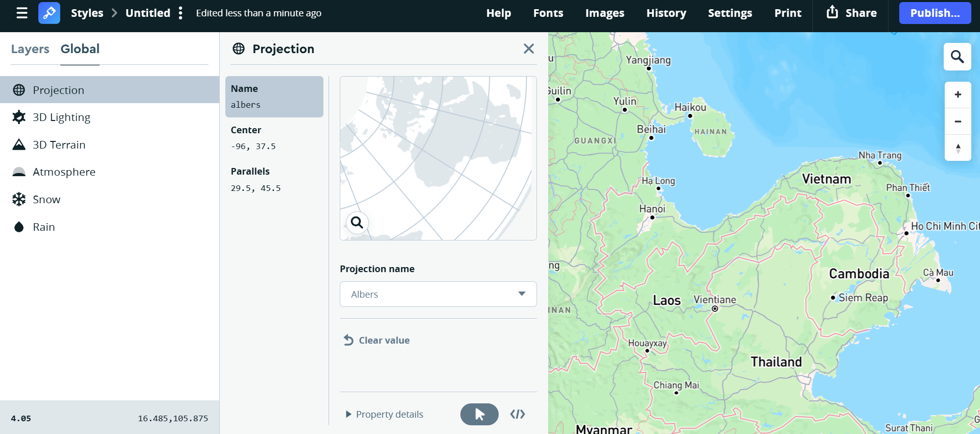
Task: Zoom in on the map
Action: pyautogui.click(x=958, y=94)
